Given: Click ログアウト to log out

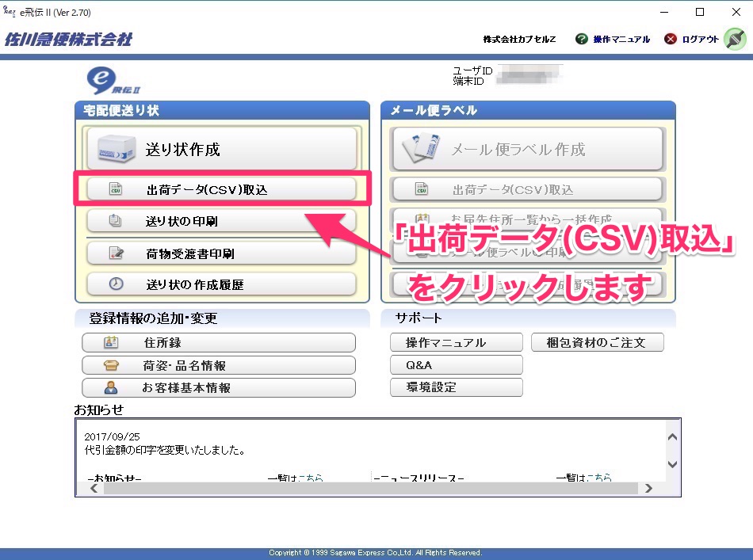Looking at the screenshot, I should tap(692, 40).
